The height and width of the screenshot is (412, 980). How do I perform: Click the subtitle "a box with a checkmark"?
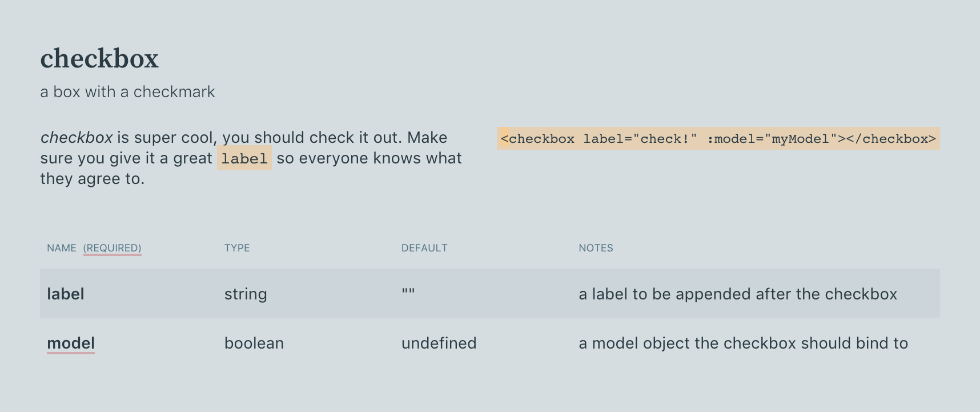(127, 92)
